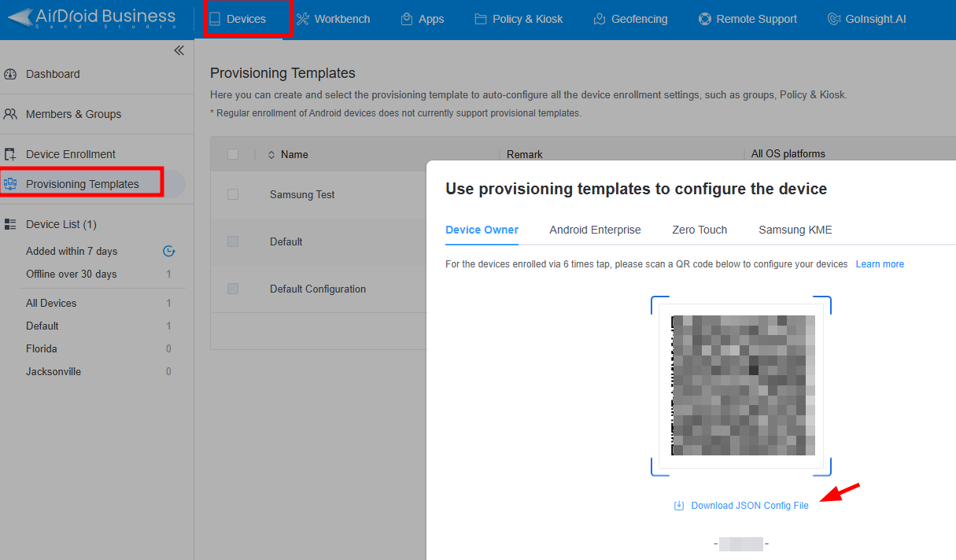The image size is (956, 560).
Task: Sort the table by Name arrows
Action: click(271, 155)
